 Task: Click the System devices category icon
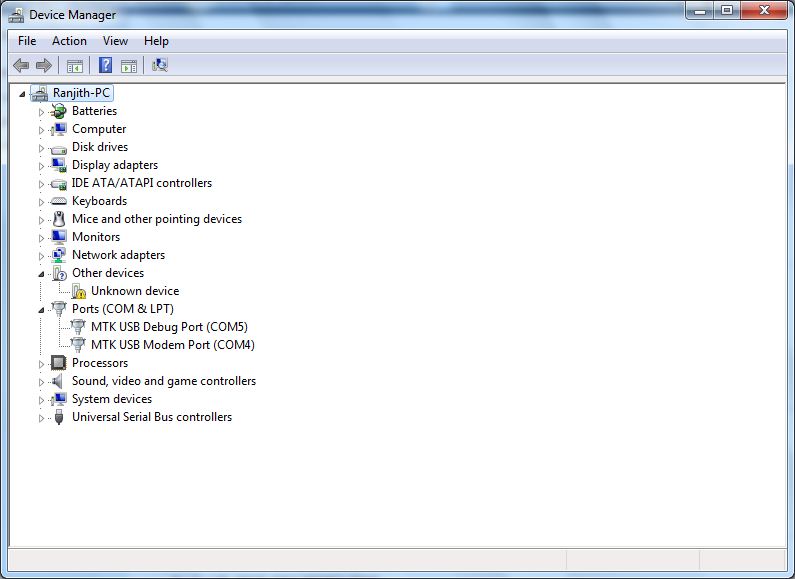[59, 400]
